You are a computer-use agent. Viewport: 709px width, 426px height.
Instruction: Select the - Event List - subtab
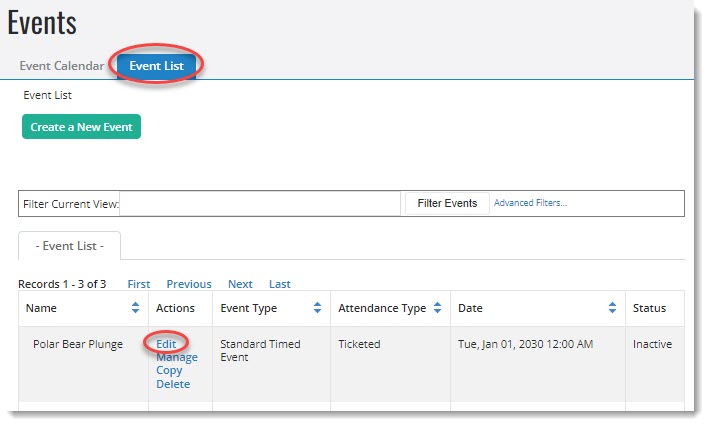(x=69, y=246)
